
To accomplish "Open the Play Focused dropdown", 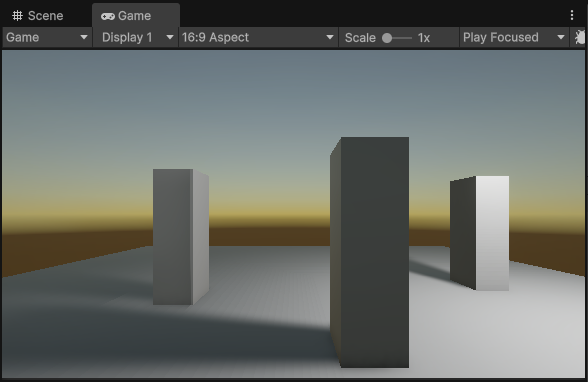I will click(514, 37).
